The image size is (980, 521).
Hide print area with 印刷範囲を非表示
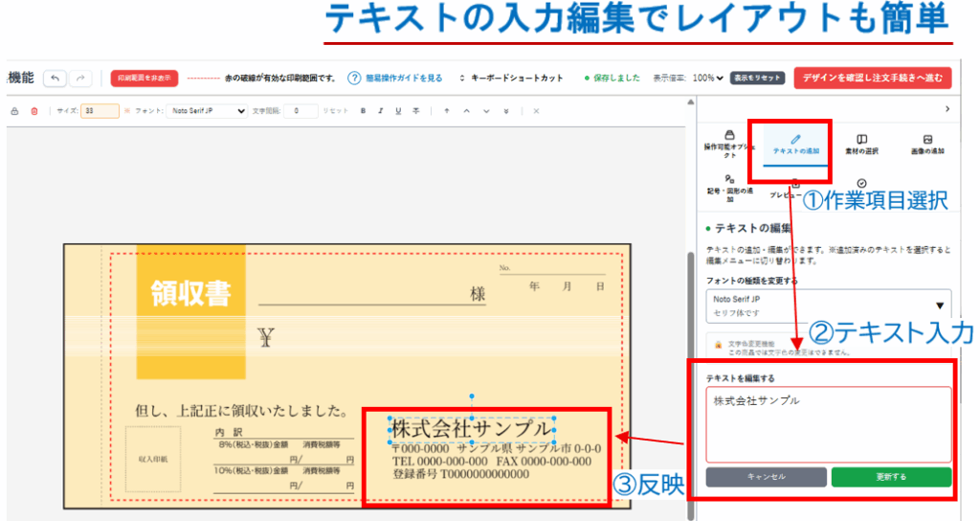click(145, 78)
